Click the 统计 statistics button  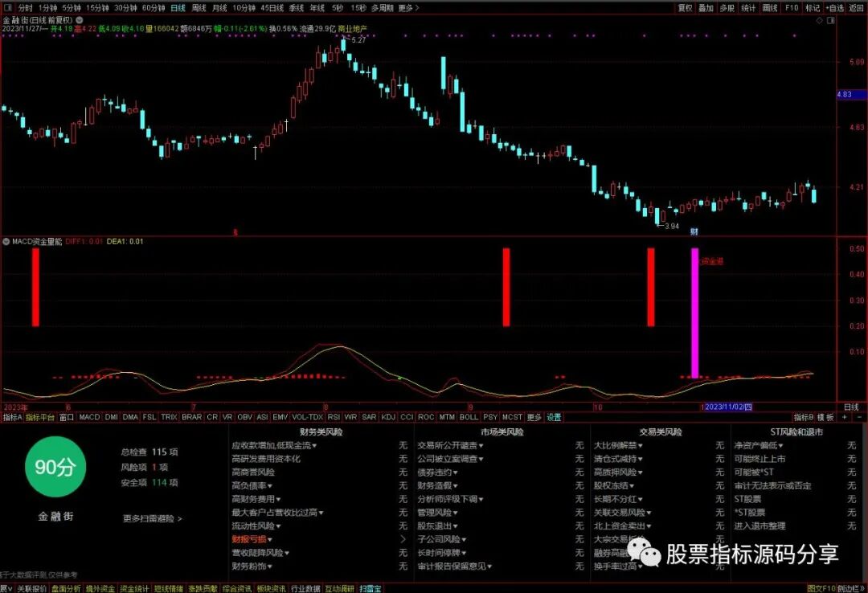748,8
